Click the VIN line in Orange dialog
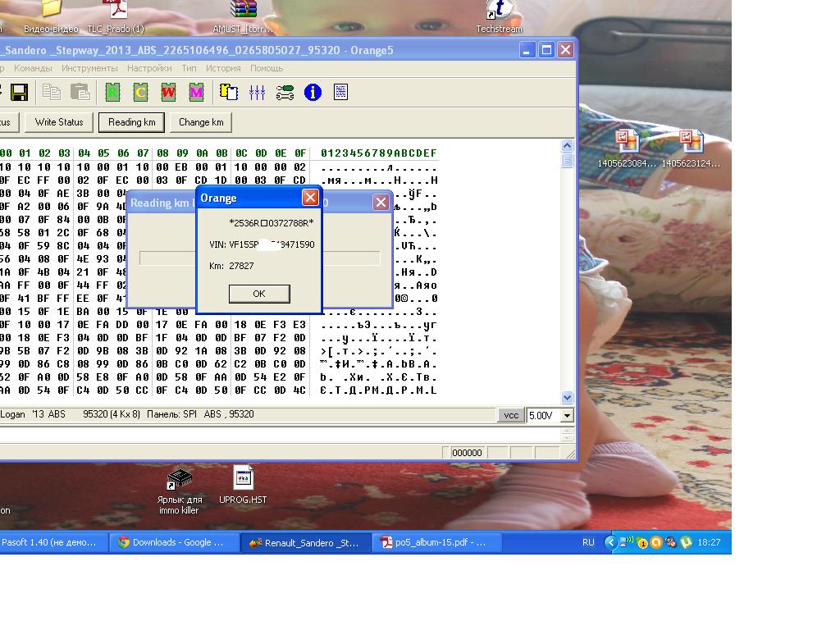The height and width of the screenshot is (630, 840). point(262,244)
